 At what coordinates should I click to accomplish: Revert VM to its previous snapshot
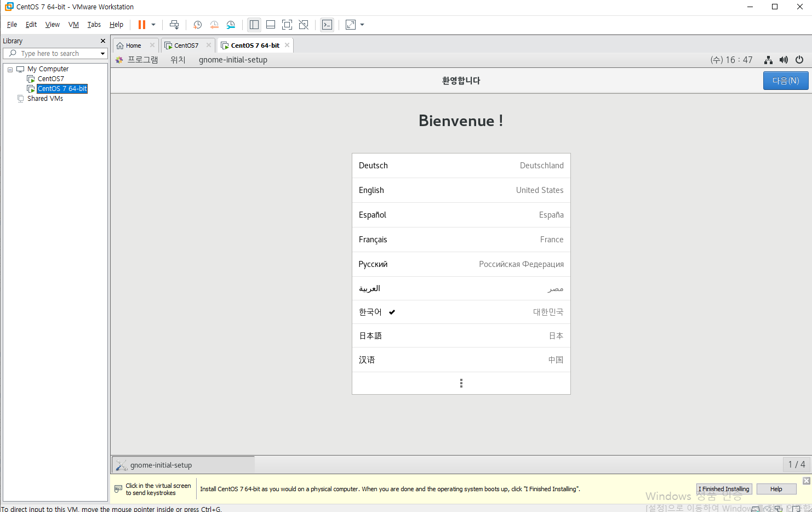tap(214, 25)
